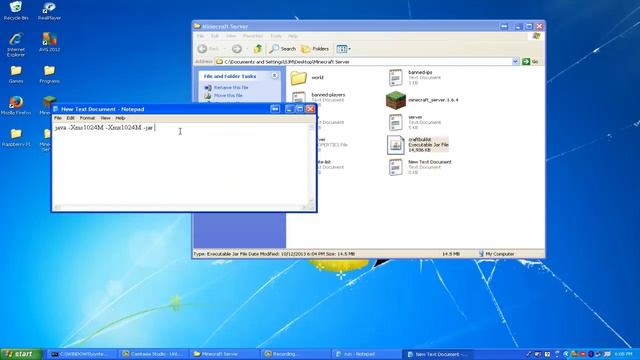Click the system tray clock
Viewport: 640px width, 360px height.
623,354
